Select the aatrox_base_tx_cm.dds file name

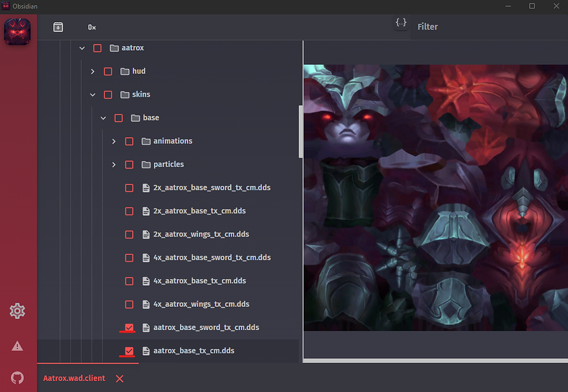[194, 351]
